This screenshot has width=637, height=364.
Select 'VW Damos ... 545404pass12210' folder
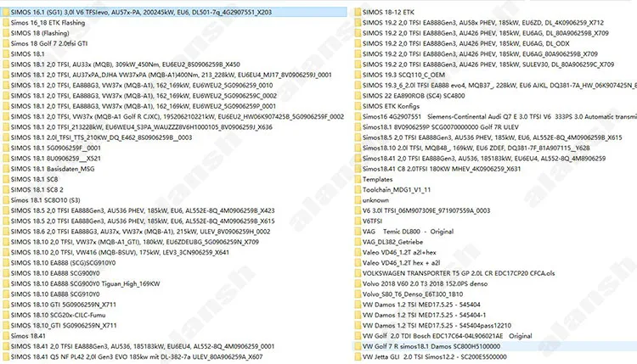437,326
